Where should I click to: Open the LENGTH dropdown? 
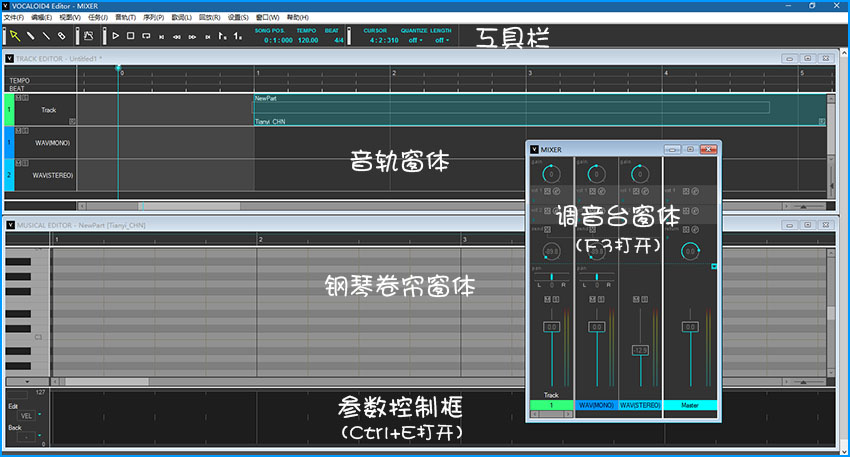click(441, 41)
